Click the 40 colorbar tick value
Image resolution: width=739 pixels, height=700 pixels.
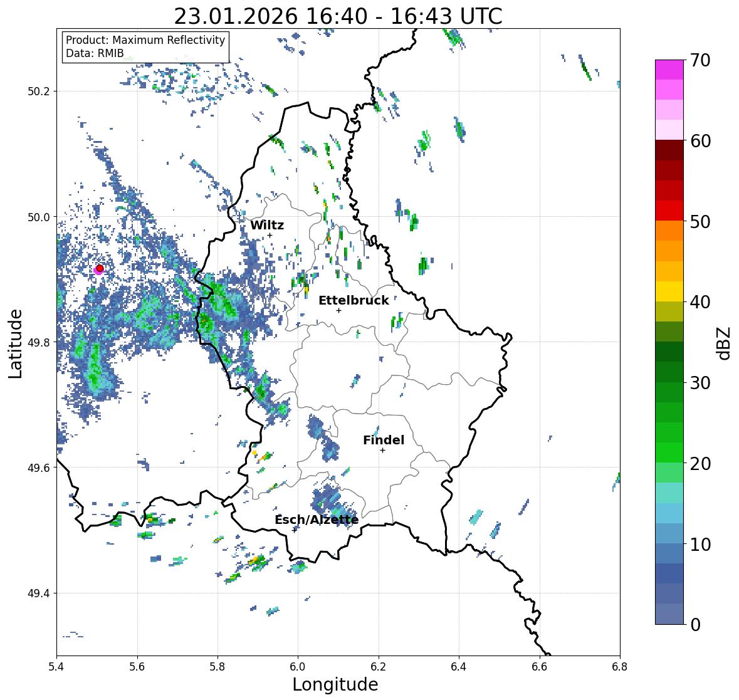(x=700, y=302)
